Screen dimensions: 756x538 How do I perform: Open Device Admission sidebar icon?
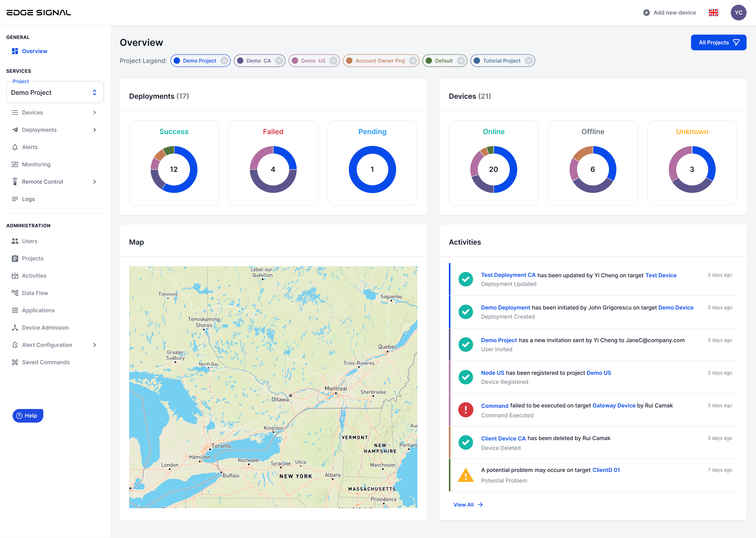tap(15, 328)
